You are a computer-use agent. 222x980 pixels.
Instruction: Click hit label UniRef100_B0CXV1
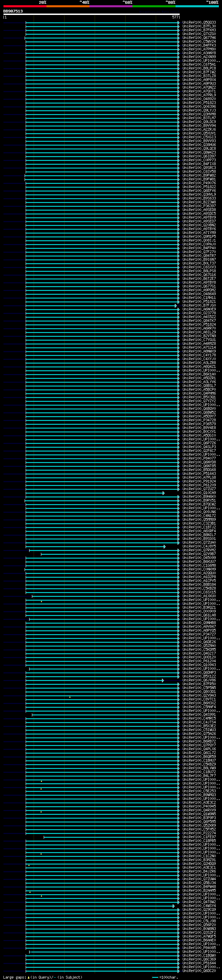click(199, 432)
